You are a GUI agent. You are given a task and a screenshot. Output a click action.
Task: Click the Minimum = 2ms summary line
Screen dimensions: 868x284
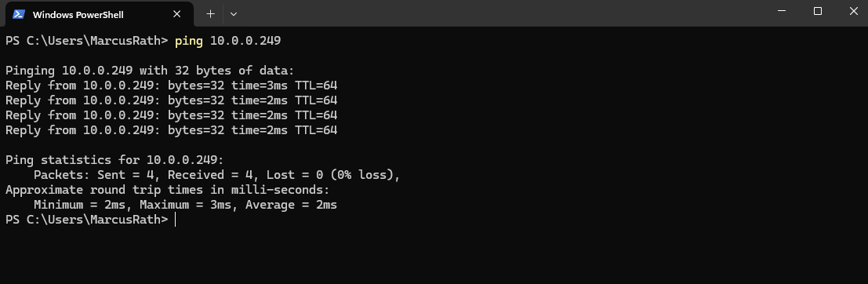[x=186, y=205]
